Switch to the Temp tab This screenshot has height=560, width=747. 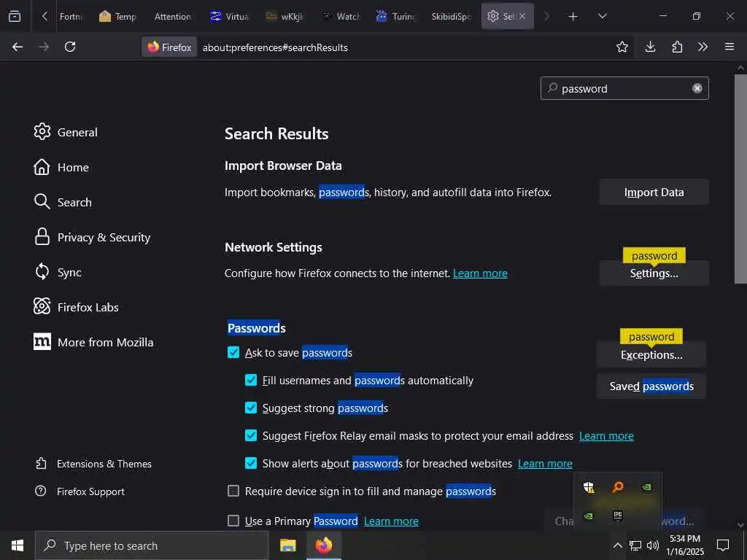pyautogui.click(x=117, y=17)
